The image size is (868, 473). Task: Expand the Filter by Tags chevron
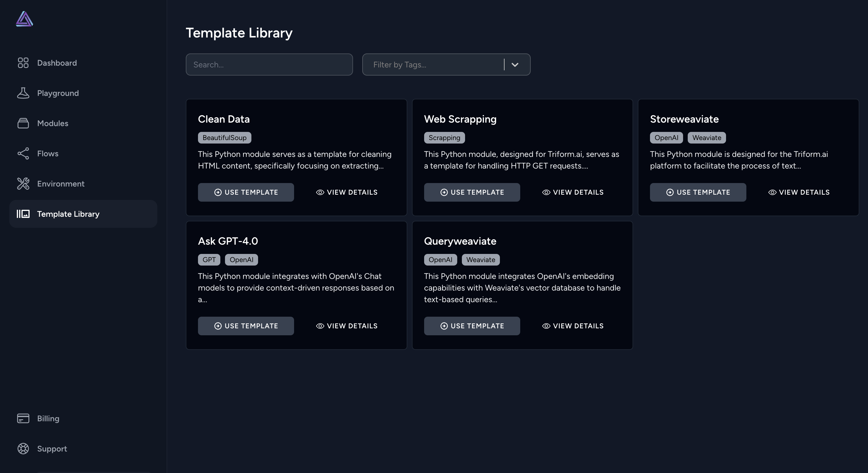pos(514,65)
